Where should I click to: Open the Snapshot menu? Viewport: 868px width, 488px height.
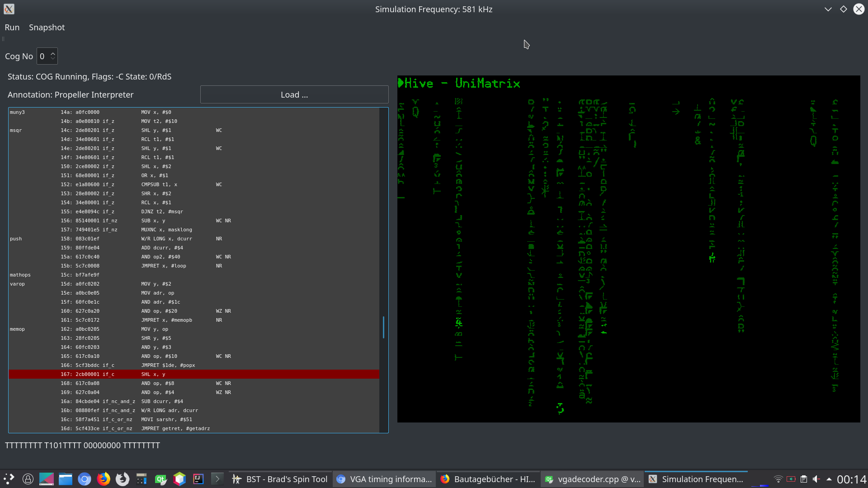click(x=47, y=27)
